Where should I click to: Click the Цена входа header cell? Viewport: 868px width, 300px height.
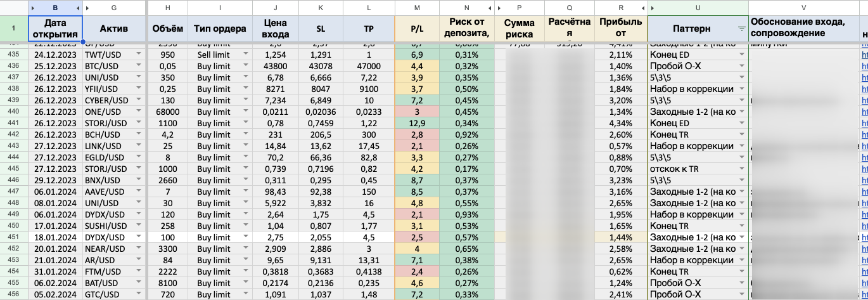[x=275, y=29]
